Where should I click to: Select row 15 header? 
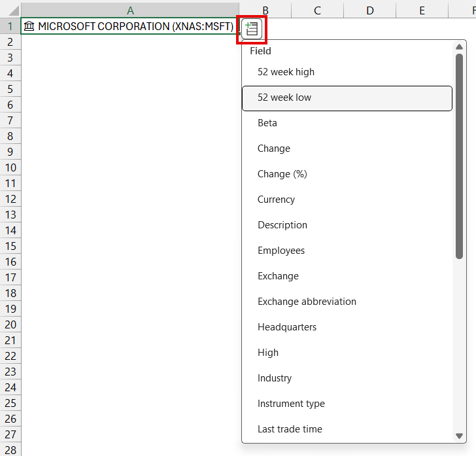click(x=10, y=246)
